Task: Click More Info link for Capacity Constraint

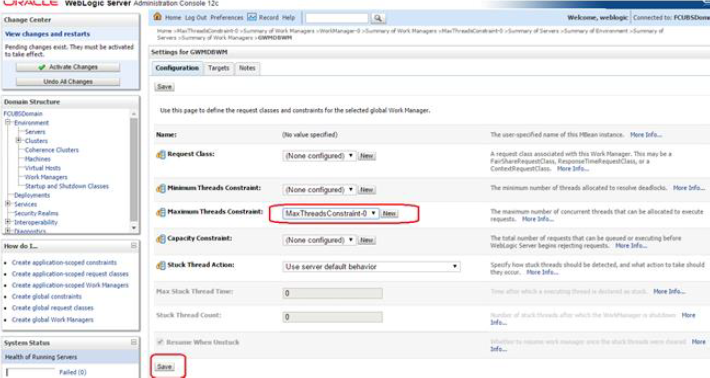Action: (631, 246)
